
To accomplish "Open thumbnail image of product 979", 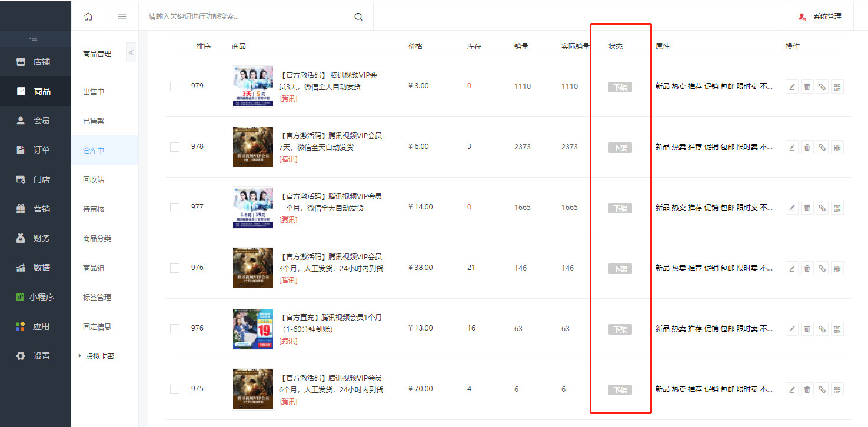I will click(x=253, y=86).
